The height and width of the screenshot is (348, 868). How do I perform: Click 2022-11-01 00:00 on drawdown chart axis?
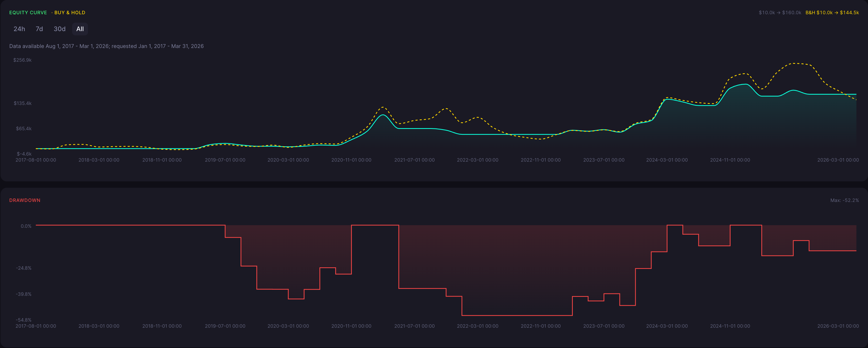pyautogui.click(x=541, y=326)
